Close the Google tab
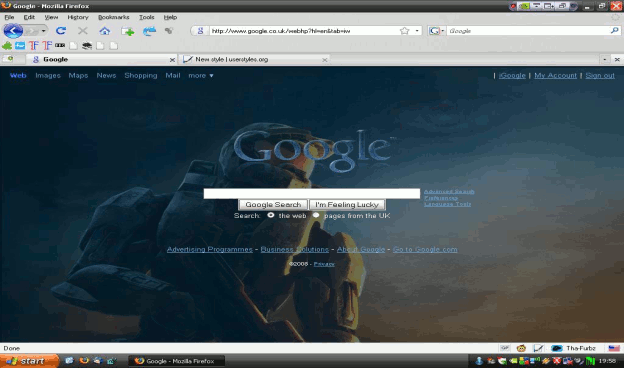 tap(172, 60)
